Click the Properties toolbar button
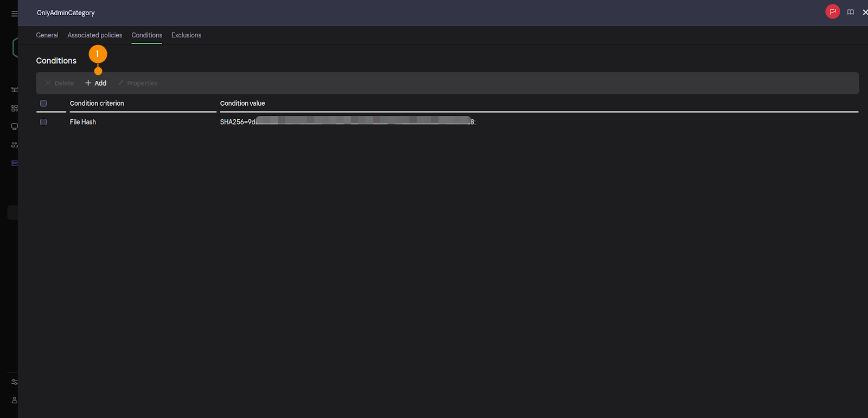Image resolution: width=868 pixels, height=418 pixels. (138, 83)
